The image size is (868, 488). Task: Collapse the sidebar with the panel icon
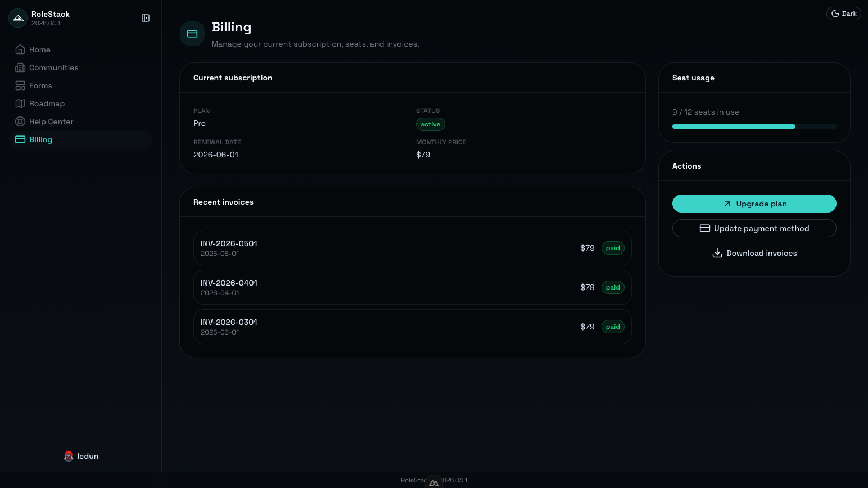click(x=146, y=18)
